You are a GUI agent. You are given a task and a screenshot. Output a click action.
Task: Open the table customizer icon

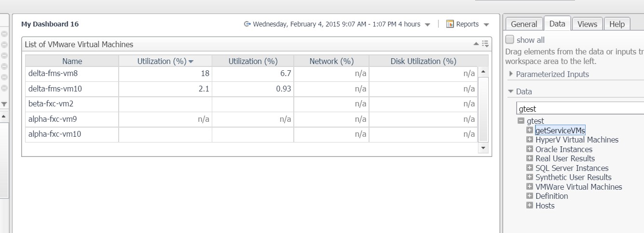coord(485,44)
